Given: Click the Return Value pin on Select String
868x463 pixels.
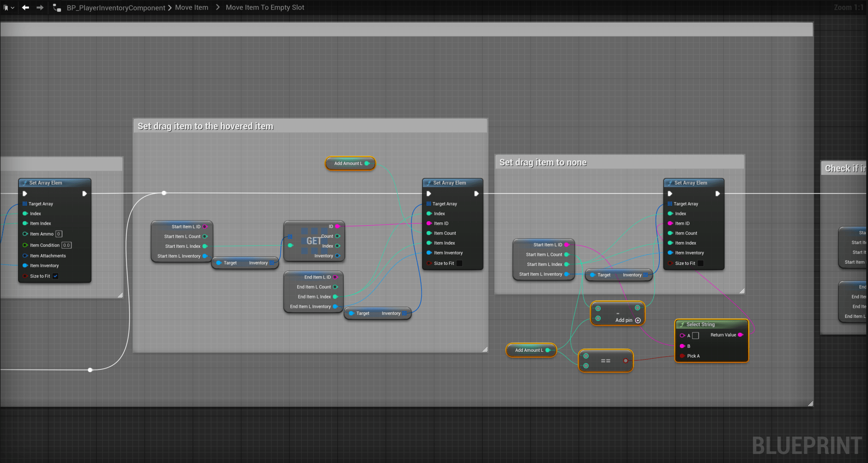Looking at the screenshot, I should click(x=740, y=335).
